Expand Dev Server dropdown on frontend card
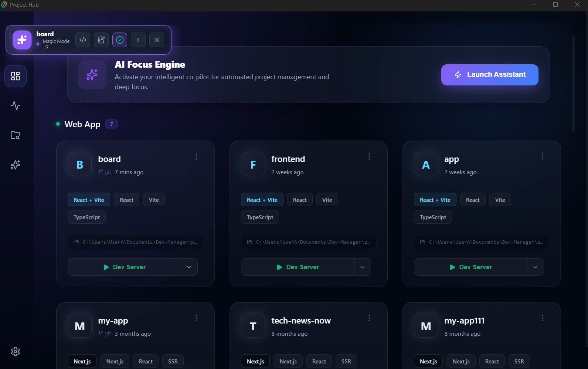 tap(363, 267)
